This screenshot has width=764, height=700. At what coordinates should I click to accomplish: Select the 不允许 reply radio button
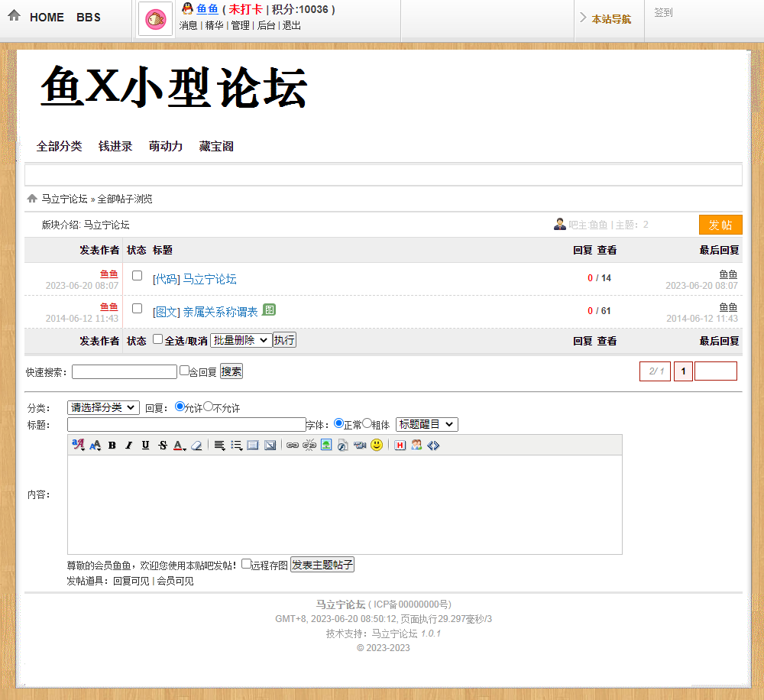click(x=208, y=406)
